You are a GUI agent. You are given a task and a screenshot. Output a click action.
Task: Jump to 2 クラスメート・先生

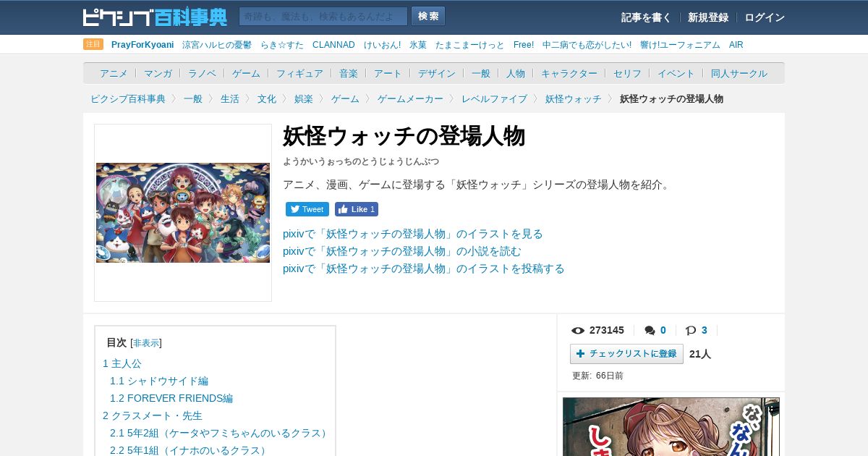pos(153,415)
